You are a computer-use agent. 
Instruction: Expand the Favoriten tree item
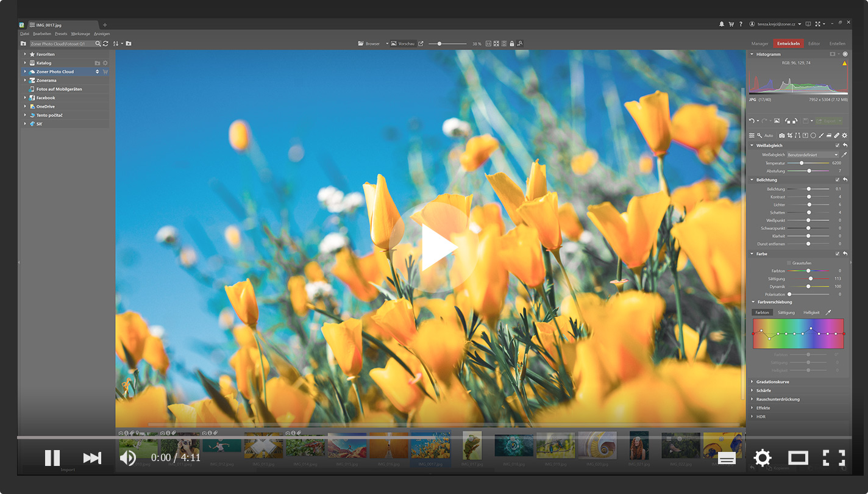click(x=25, y=54)
